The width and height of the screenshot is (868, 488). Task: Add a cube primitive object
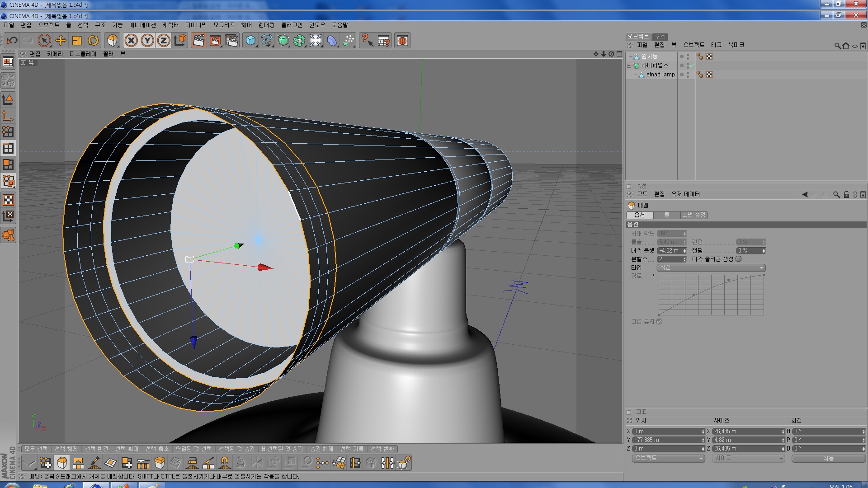250,41
